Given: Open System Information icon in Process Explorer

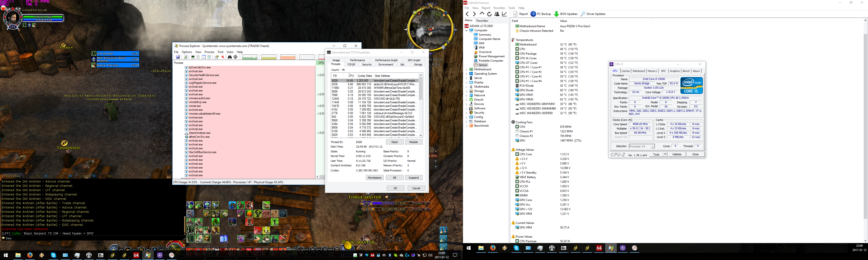Looking at the screenshot, I should pyautogui.click(x=193, y=57).
